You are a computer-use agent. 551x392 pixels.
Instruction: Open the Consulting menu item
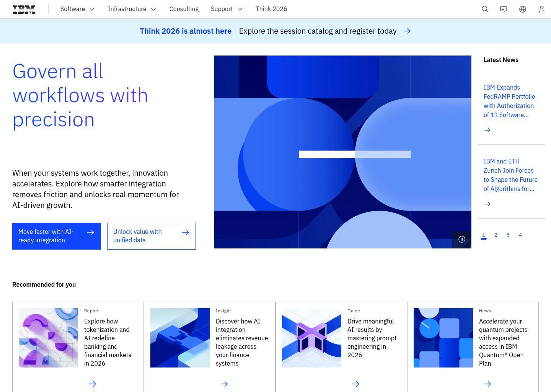tap(184, 9)
